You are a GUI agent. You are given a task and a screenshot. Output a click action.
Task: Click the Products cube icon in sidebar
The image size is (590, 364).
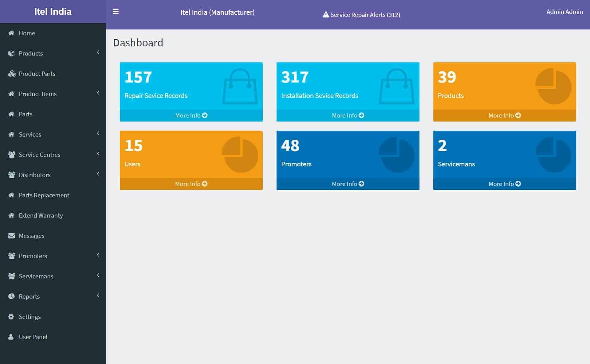(x=11, y=53)
